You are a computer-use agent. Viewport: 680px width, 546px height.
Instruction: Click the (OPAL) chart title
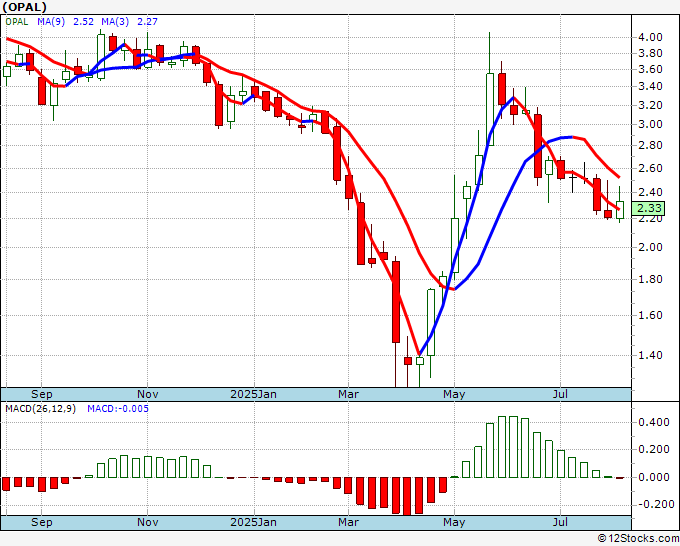pos(24,7)
